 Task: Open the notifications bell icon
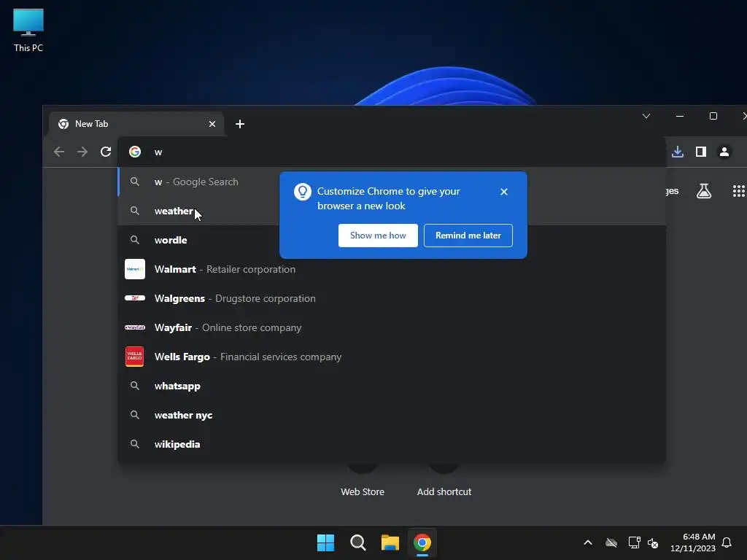(727, 542)
